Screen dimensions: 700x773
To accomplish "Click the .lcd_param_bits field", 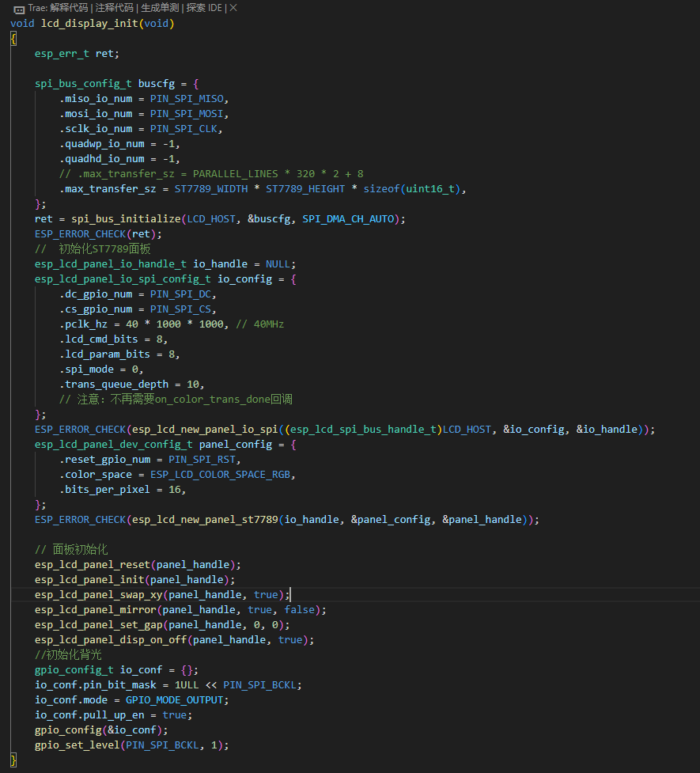I will click(x=104, y=354).
